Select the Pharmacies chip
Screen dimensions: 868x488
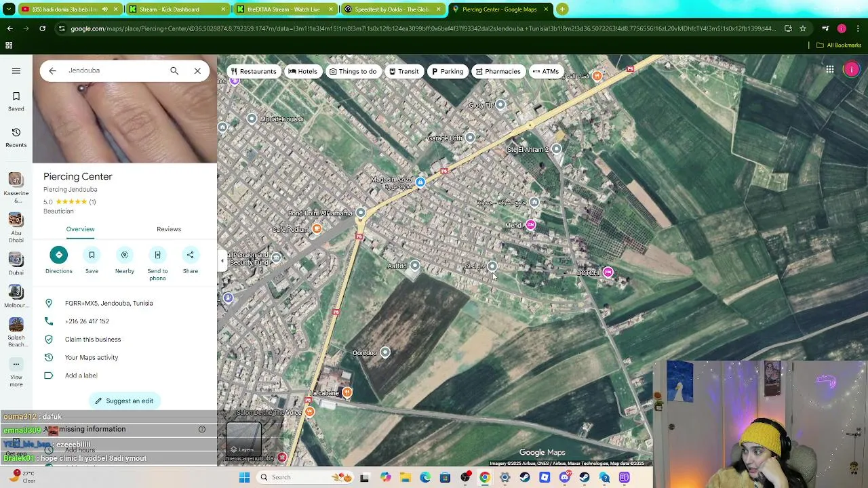coord(498,71)
